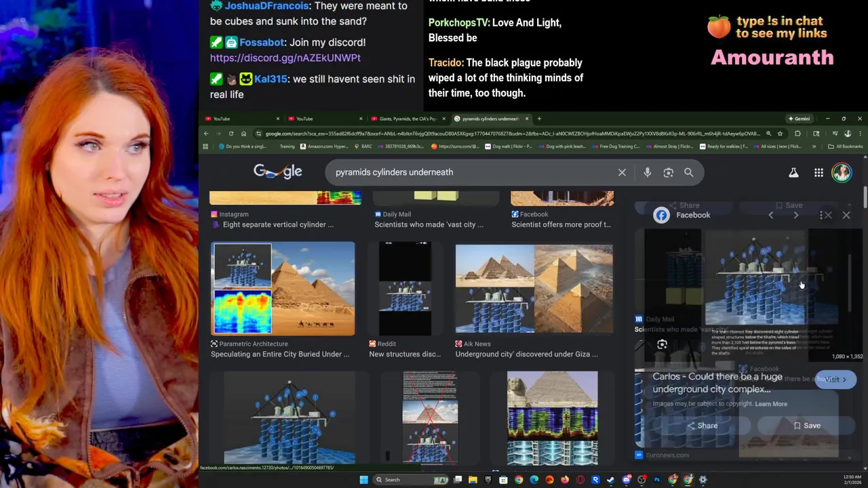The width and height of the screenshot is (868, 488).
Task: Open Microsoft Edge from taskbar
Action: (534, 480)
